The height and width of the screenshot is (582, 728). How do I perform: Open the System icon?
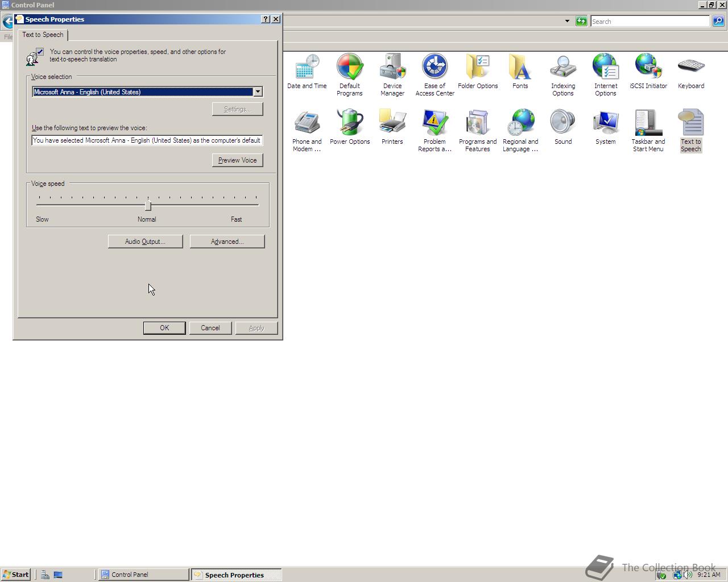coord(606,127)
